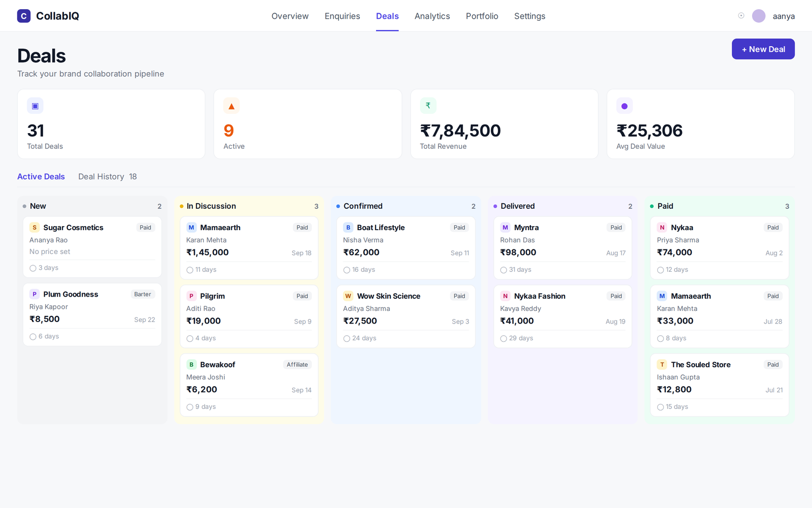Click the Active triangle icon
The height and width of the screenshot is (508, 812).
click(x=231, y=106)
